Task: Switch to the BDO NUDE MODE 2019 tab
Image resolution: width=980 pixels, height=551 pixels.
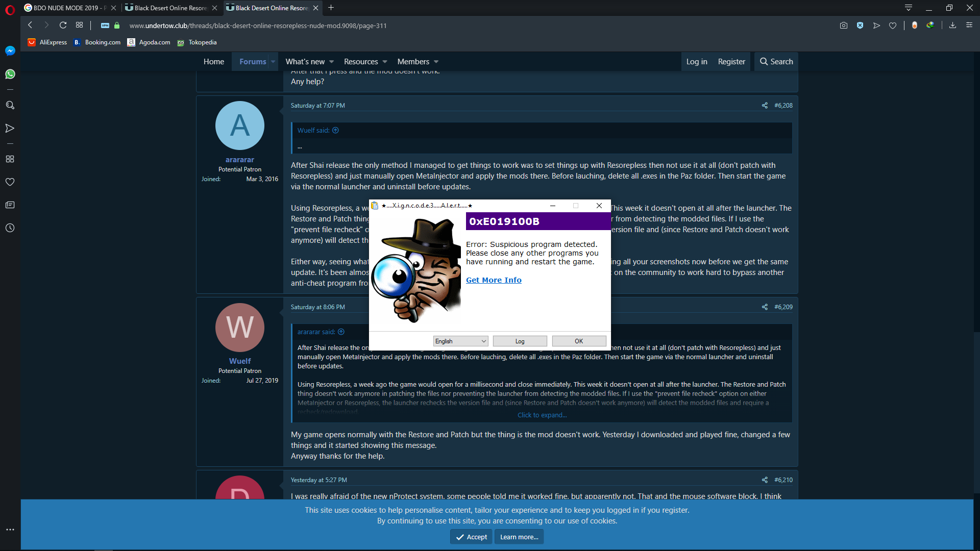Action: 66,8
